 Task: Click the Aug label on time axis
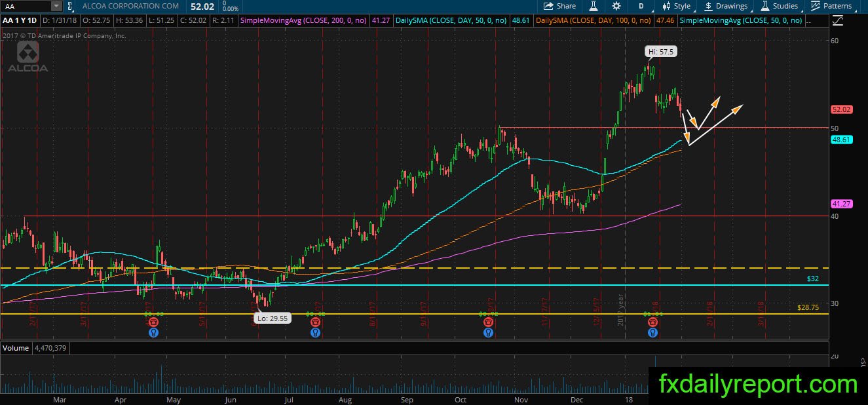coord(346,398)
